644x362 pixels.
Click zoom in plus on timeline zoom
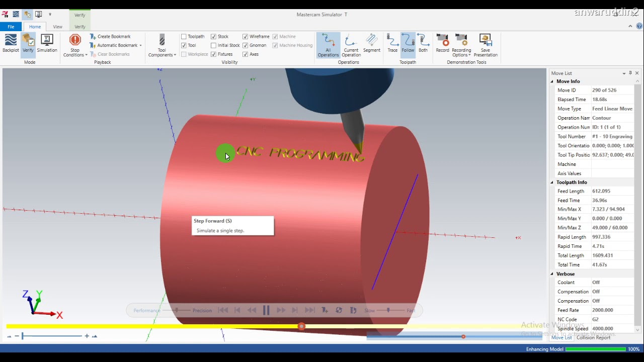[x=87, y=336]
